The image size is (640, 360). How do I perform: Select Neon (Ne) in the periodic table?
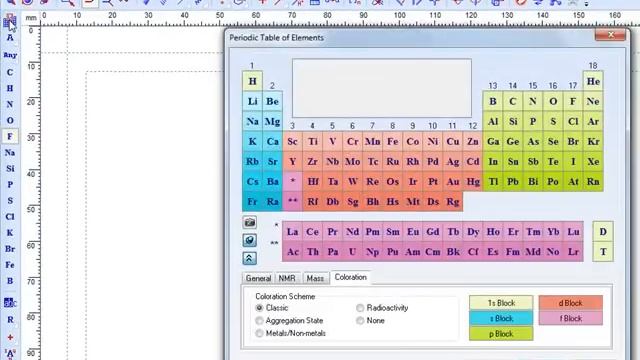click(593, 102)
